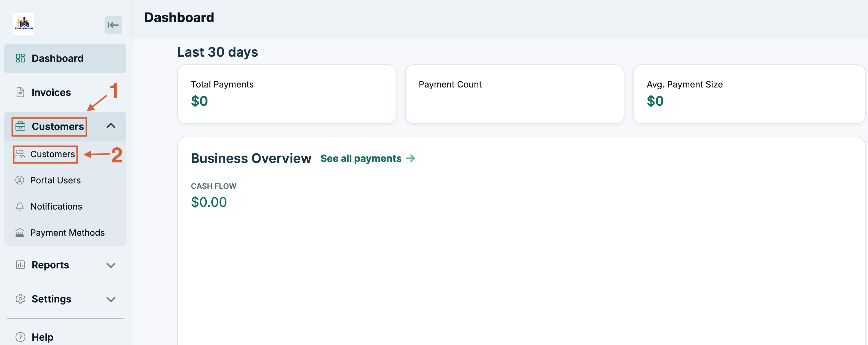Click the $0 value under Total Payments
Screen dimensions: 868x345
(x=199, y=101)
